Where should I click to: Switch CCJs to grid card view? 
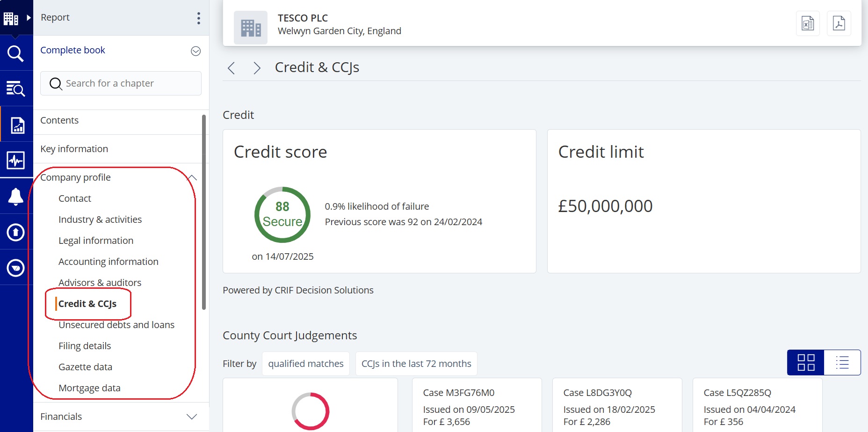coord(806,362)
